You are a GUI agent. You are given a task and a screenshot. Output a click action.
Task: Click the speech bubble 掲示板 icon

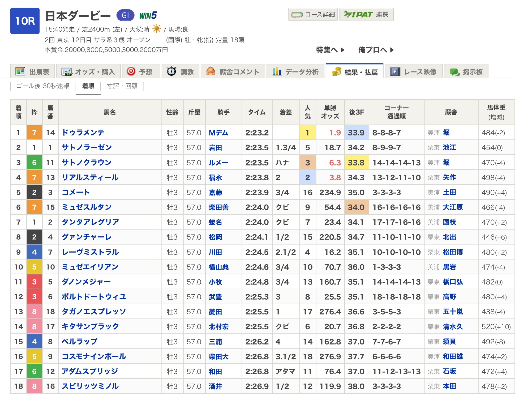coord(454,72)
